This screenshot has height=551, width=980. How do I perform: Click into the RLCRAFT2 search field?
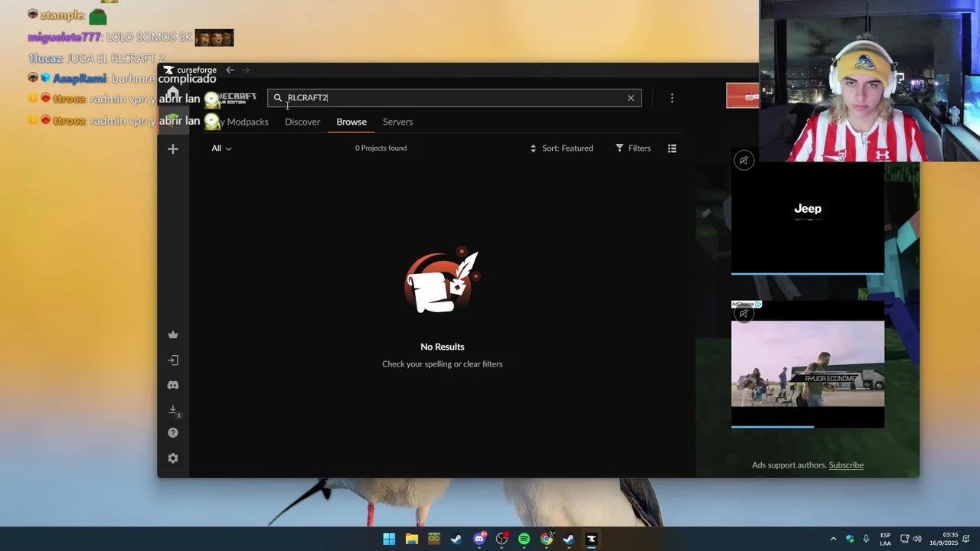click(454, 98)
